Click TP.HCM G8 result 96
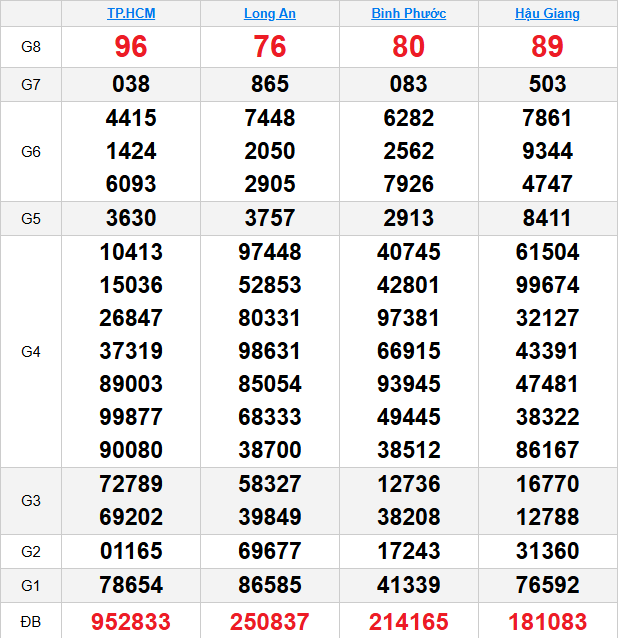Screen dimensions: 619x638 (x=131, y=46)
